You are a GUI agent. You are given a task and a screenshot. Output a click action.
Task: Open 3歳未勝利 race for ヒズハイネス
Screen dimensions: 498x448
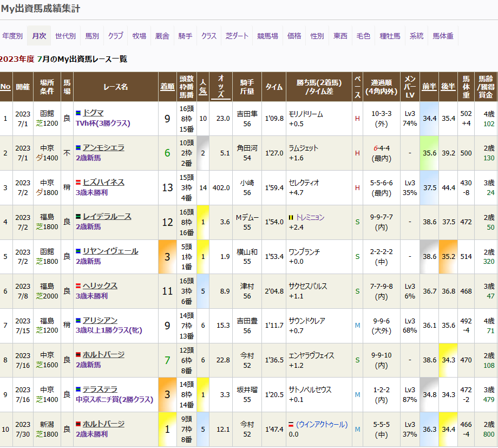click(x=92, y=193)
